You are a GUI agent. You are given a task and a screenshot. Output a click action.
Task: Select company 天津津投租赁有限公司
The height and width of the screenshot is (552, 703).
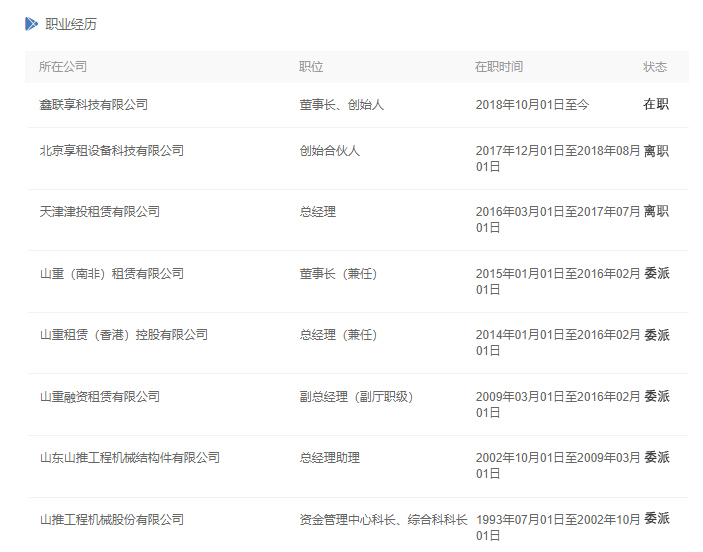click(x=100, y=212)
